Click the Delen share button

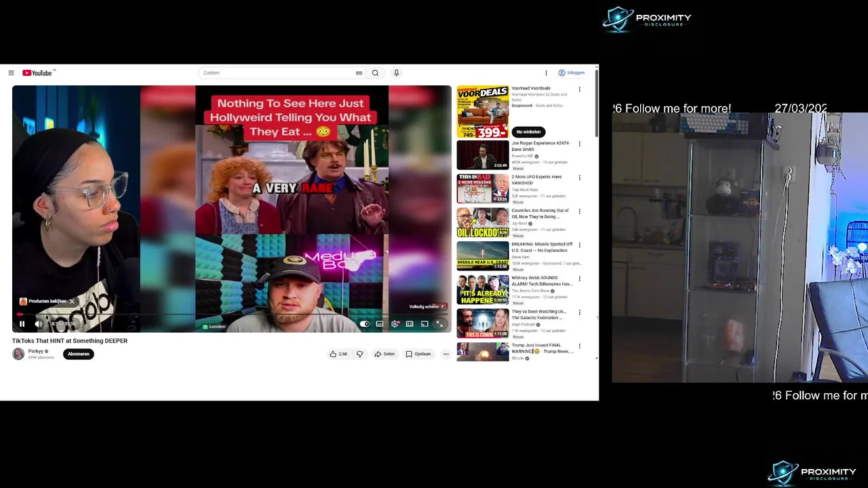tap(384, 354)
